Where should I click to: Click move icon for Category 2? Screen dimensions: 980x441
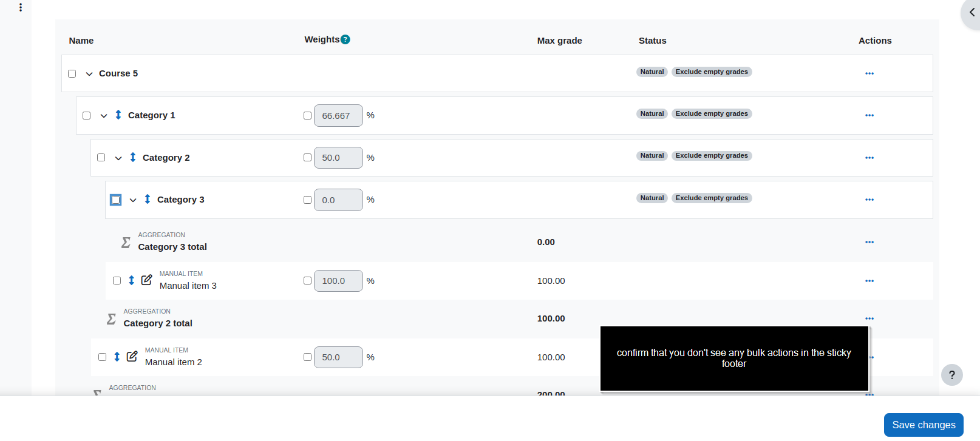133,157
